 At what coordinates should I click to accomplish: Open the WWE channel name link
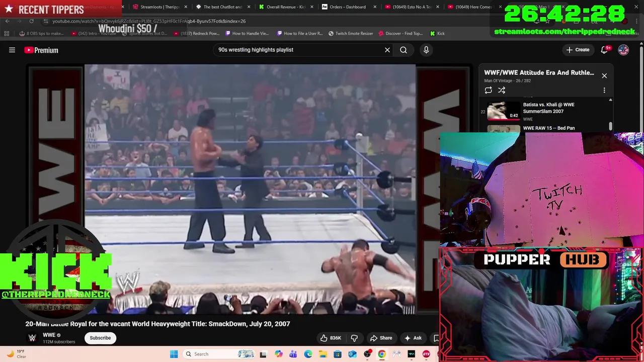click(x=49, y=335)
